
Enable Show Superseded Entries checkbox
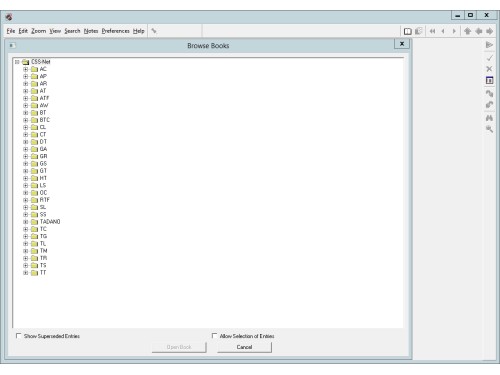point(19,336)
